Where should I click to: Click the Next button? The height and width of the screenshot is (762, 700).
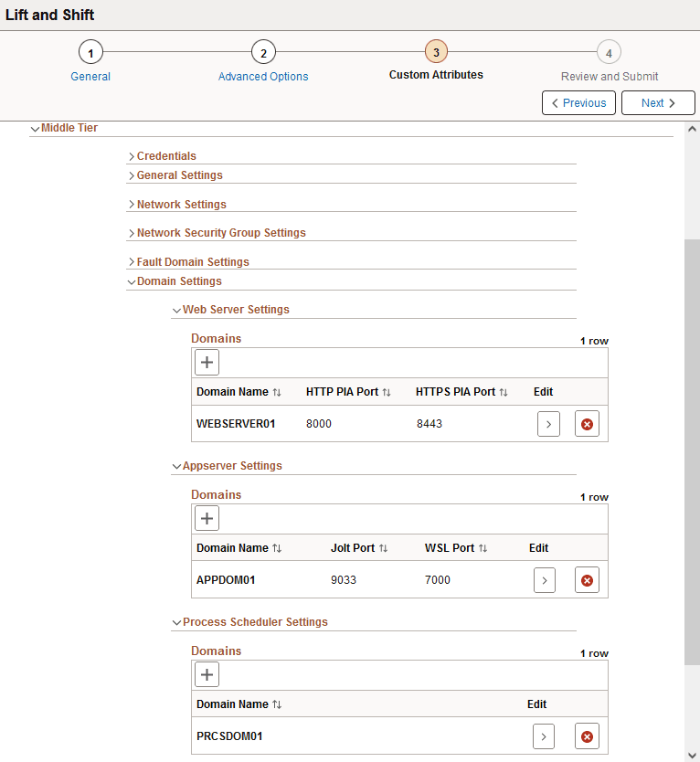658,103
